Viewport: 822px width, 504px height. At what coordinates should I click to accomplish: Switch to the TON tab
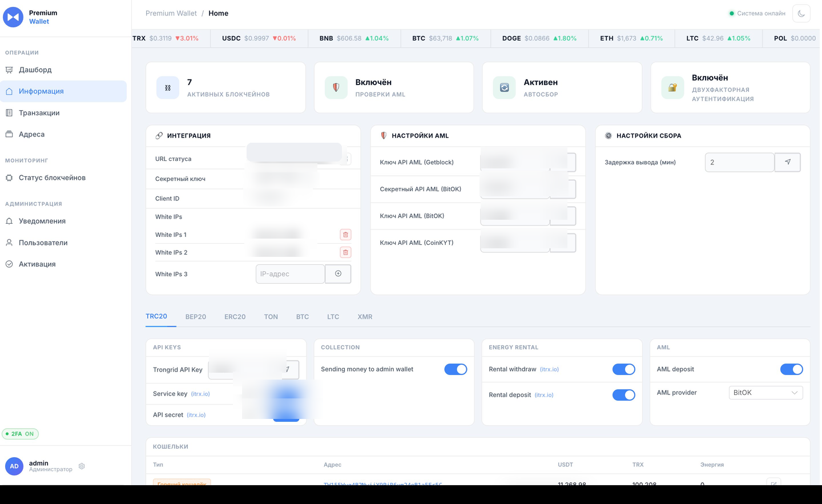271,317
